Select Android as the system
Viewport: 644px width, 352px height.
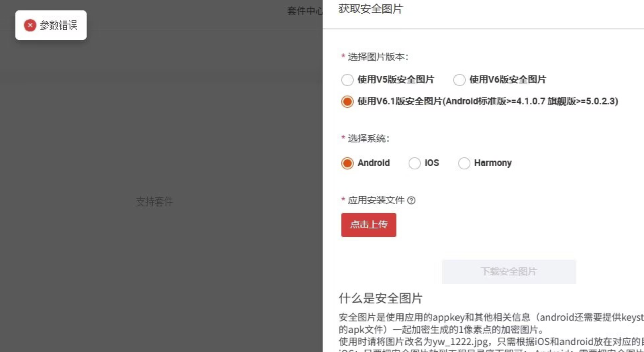click(x=347, y=163)
